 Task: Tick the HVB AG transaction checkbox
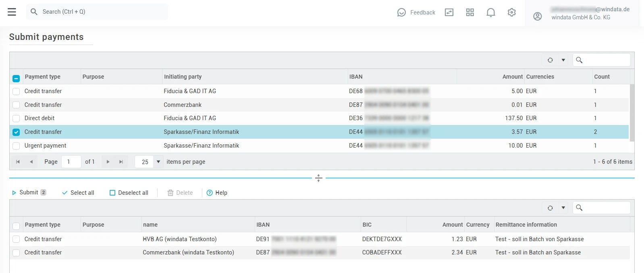[x=16, y=239]
